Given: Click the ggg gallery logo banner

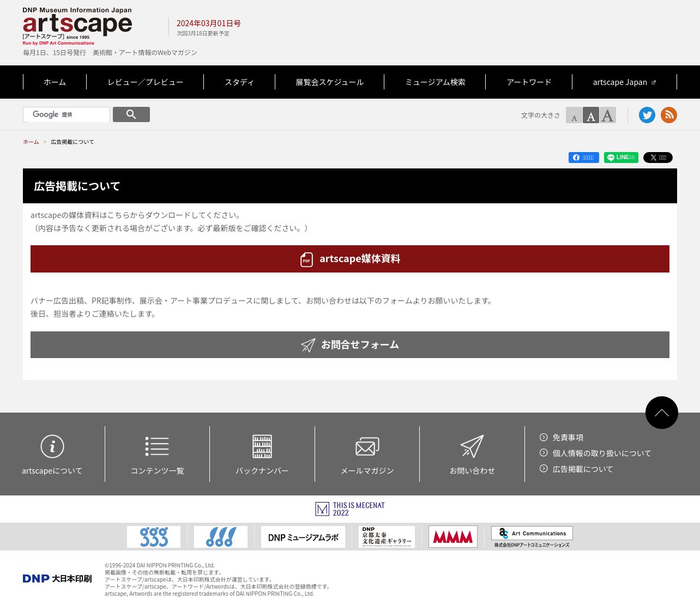Looking at the screenshot, I should pos(154,537).
